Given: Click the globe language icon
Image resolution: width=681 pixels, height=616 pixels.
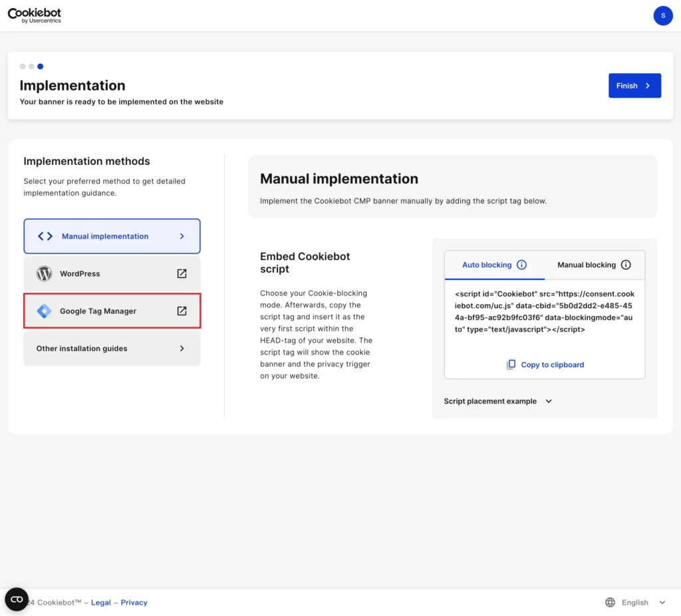Looking at the screenshot, I should tap(610, 602).
